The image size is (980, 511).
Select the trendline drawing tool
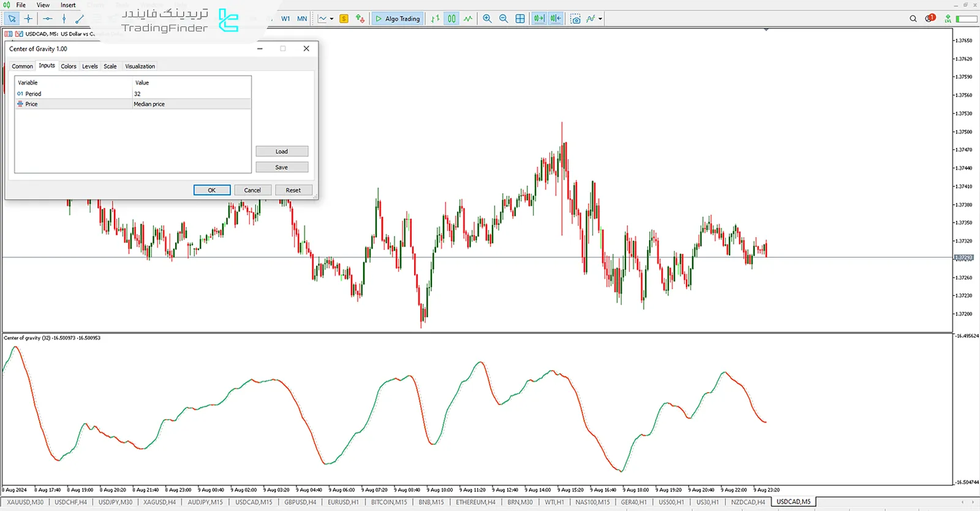pyautogui.click(x=80, y=19)
